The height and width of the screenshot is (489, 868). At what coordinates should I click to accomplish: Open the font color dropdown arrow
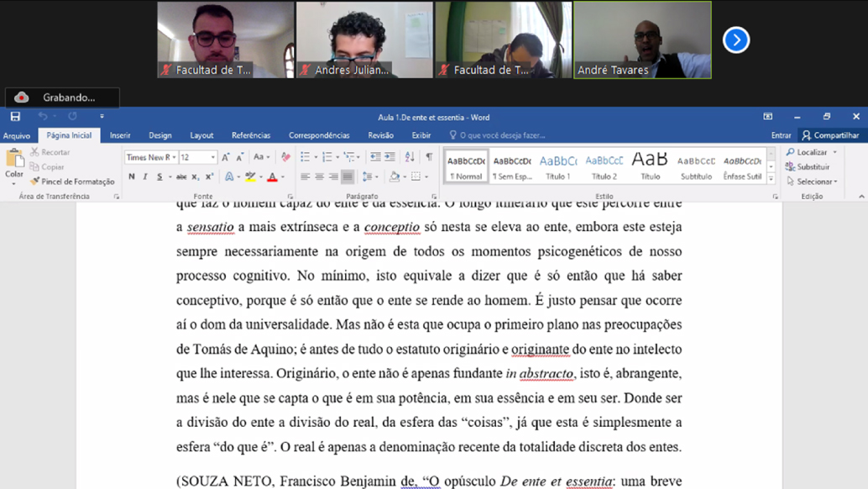283,177
